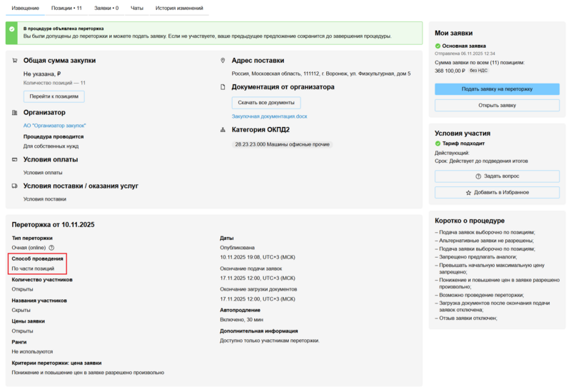The image size is (571, 392).
Task: Click the category icon near Категория ОКПД2
Action: pos(223,130)
